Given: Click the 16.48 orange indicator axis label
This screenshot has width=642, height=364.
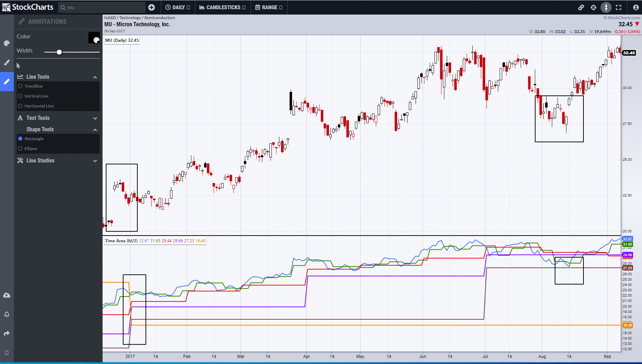Looking at the screenshot, I should (627, 325).
